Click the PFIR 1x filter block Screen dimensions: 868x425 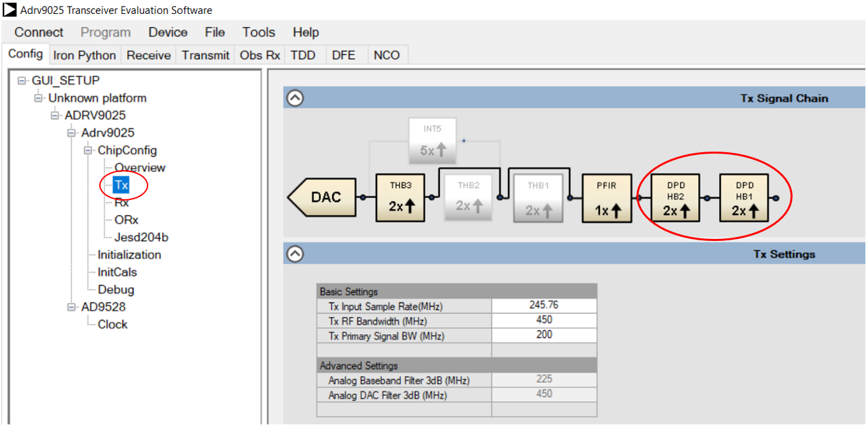click(x=607, y=197)
